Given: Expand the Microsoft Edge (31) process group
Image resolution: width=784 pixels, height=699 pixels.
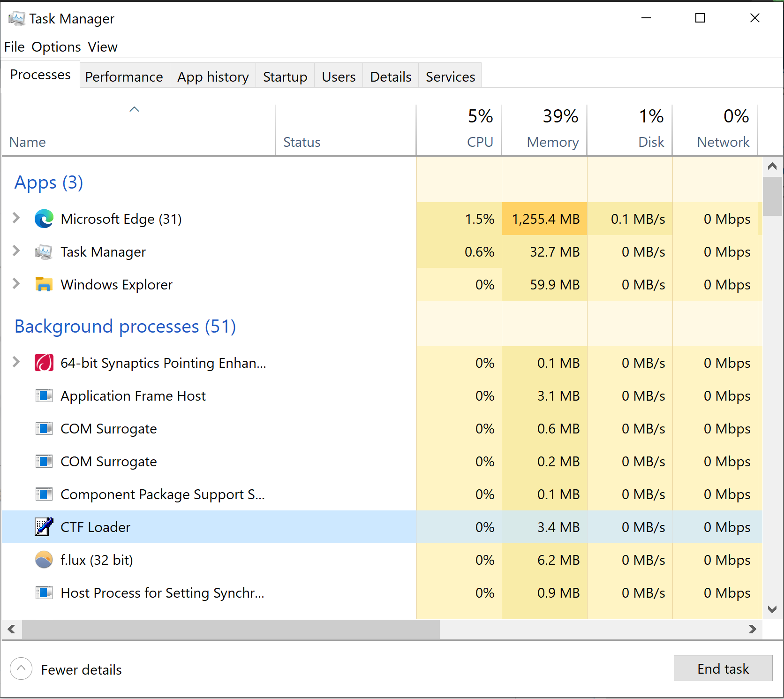Looking at the screenshot, I should (16, 218).
